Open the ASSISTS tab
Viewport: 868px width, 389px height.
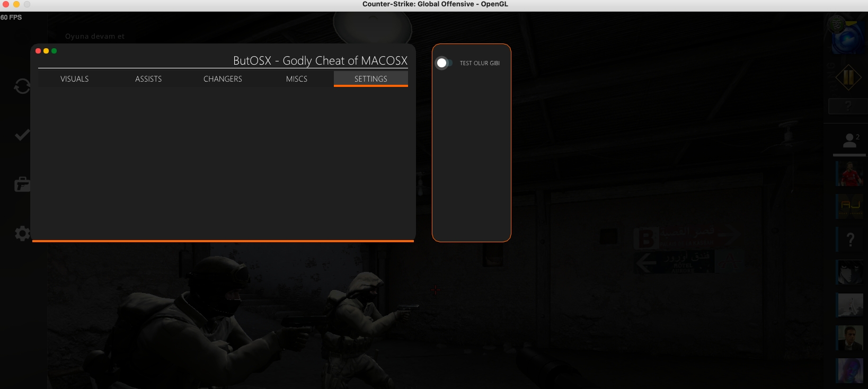[148, 79]
